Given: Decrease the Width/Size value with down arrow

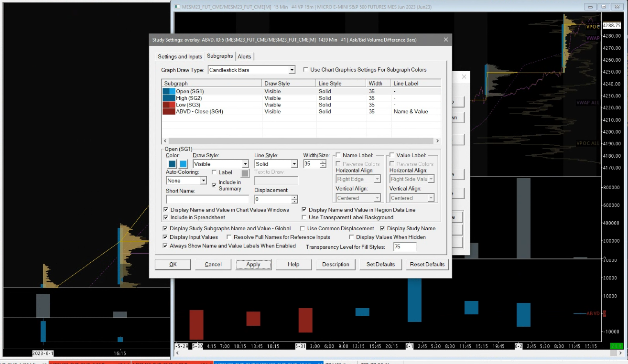Looking at the screenshot, I should coord(323,166).
